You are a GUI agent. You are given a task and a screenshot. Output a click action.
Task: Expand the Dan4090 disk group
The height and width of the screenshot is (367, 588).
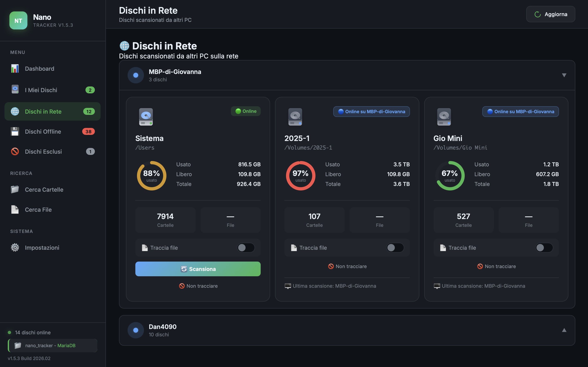[x=564, y=330]
